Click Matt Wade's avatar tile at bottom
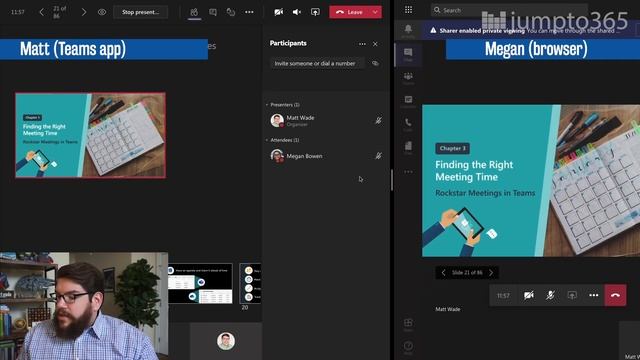The height and width of the screenshot is (360, 640). pos(226,341)
